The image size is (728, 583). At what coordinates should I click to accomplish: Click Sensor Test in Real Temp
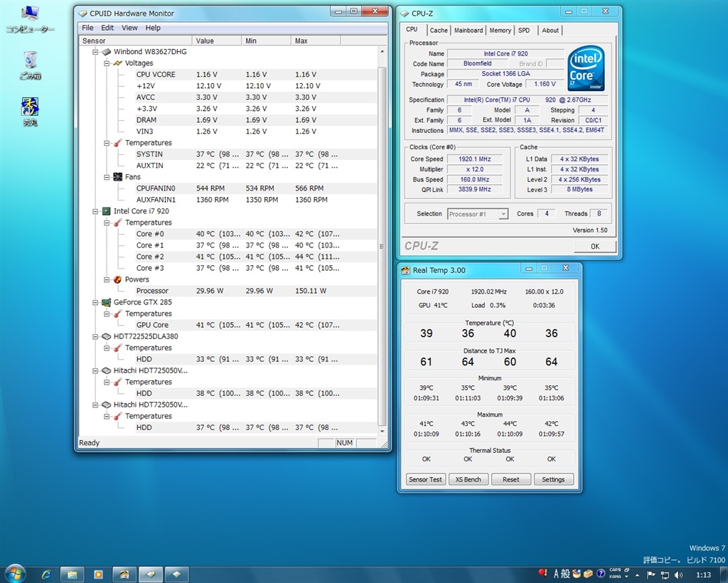click(x=425, y=479)
